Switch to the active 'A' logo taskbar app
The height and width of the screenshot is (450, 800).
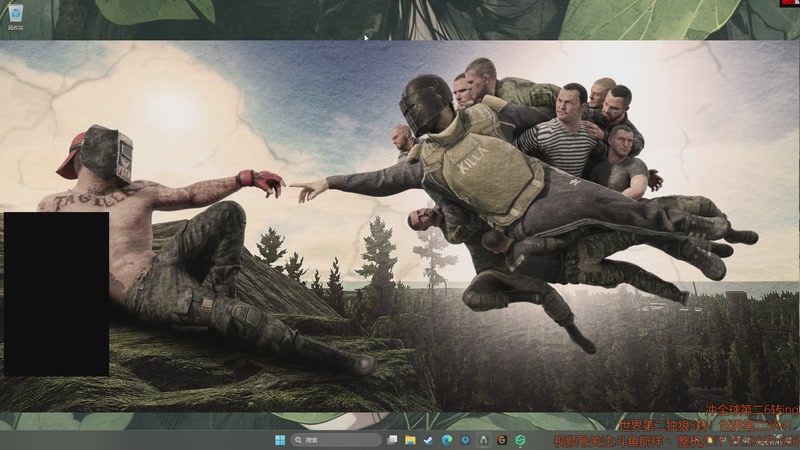coord(484,440)
